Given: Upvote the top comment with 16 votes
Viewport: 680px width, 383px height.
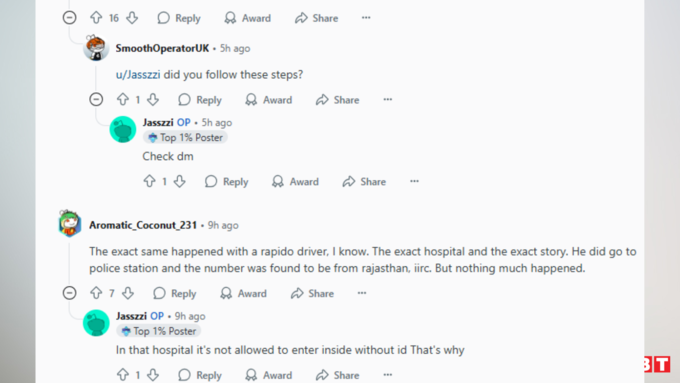Looking at the screenshot, I should (96, 18).
